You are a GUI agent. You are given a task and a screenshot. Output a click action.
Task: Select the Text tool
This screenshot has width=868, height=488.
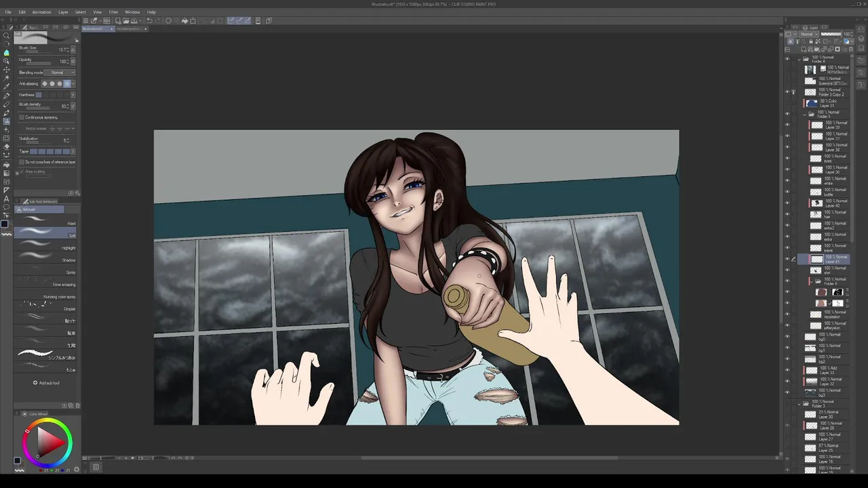(x=5, y=199)
